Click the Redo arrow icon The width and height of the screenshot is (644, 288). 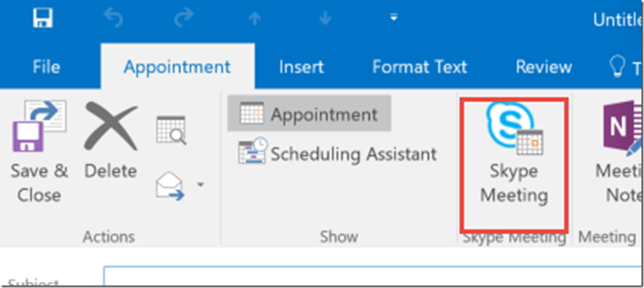pyautogui.click(x=184, y=19)
